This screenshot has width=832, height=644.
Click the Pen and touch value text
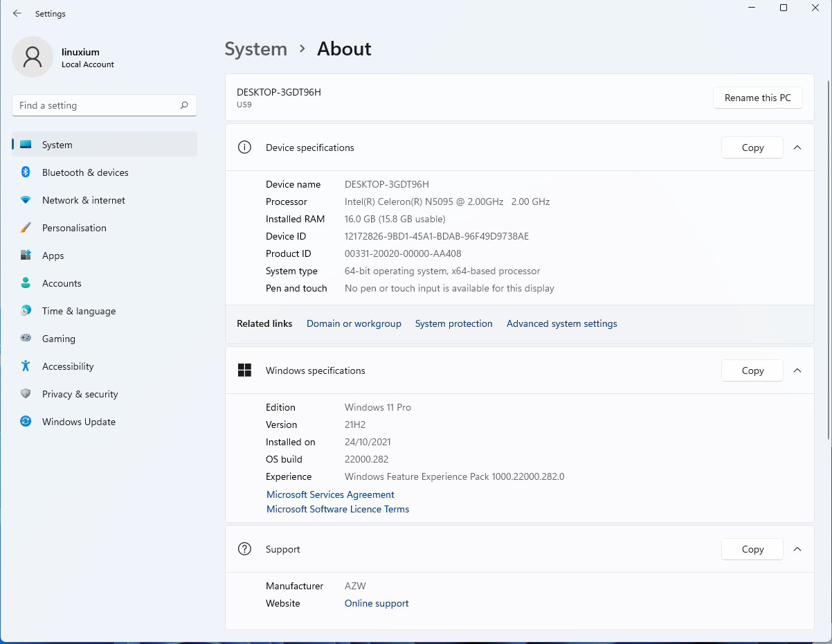(x=449, y=288)
